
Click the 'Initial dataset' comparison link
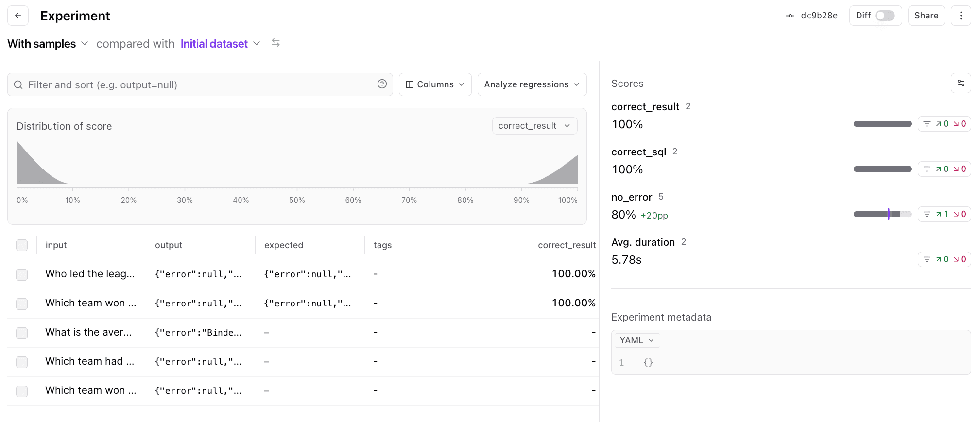pyautogui.click(x=214, y=44)
